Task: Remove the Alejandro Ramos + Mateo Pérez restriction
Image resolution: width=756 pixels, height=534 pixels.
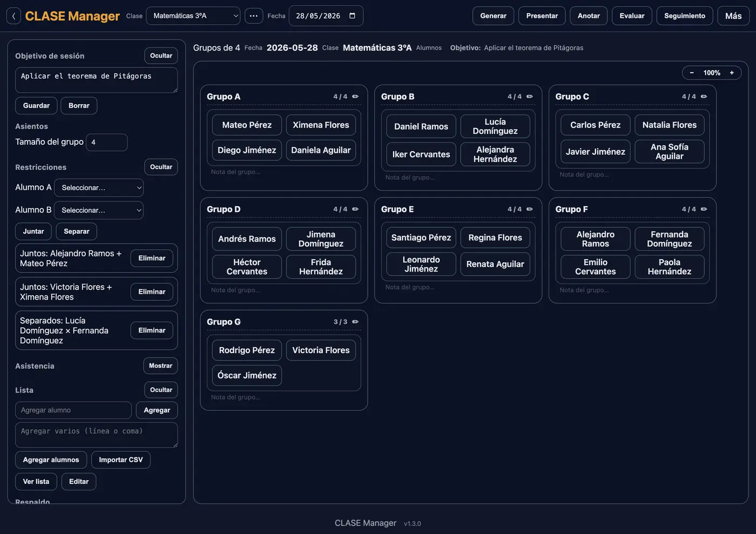Action: tap(152, 258)
